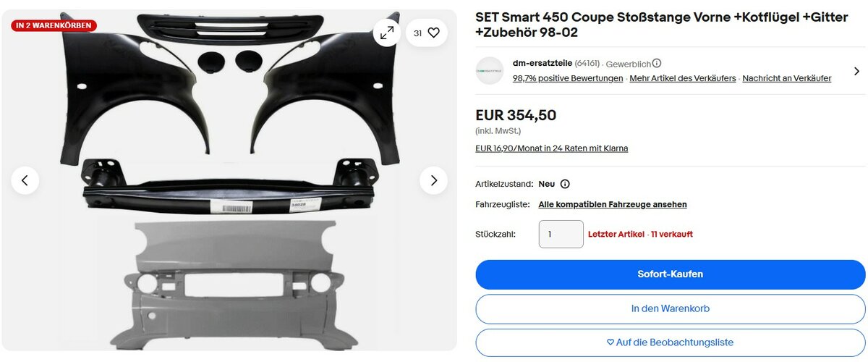Click the Sofort-Kaufen button
The height and width of the screenshot is (362, 868).
pyautogui.click(x=670, y=274)
